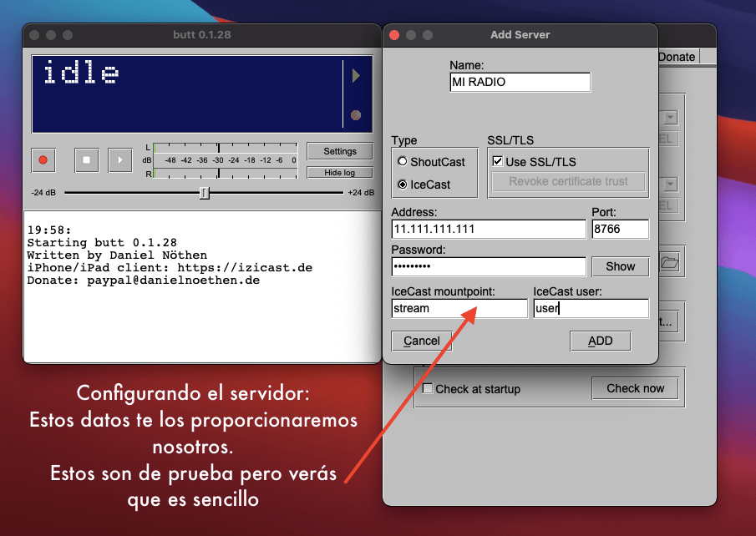Reveal the password using Show
756x536 pixels.
(620, 266)
